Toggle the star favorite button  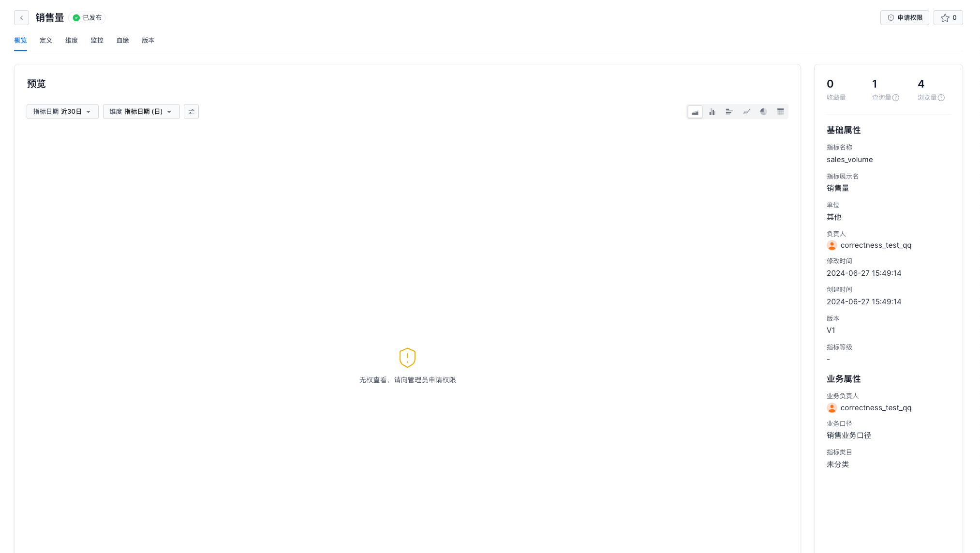948,18
